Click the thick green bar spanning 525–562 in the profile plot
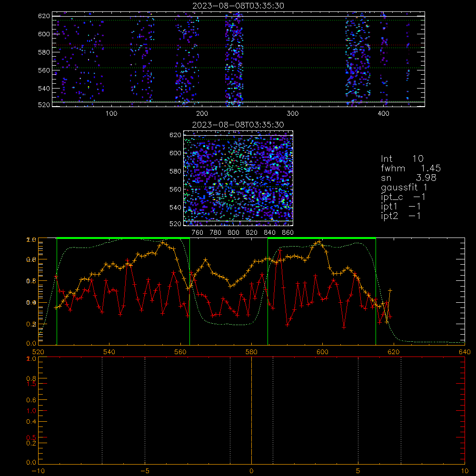The width and height of the screenshot is (476, 476). coord(123,238)
